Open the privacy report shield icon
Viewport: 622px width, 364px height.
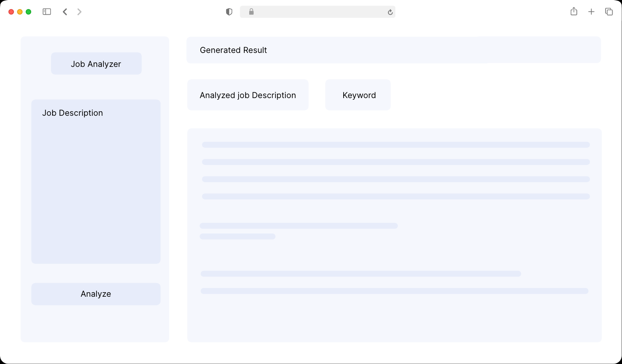[x=229, y=12]
